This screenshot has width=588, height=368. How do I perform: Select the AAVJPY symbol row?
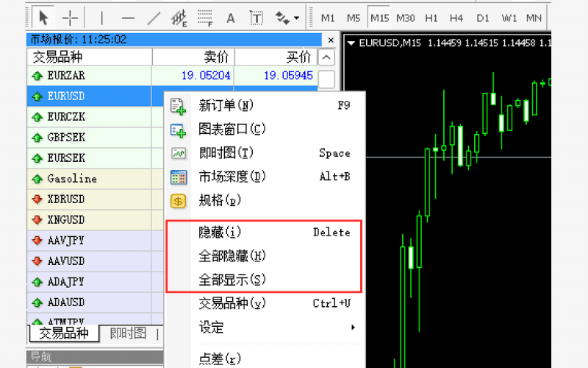pos(96,241)
